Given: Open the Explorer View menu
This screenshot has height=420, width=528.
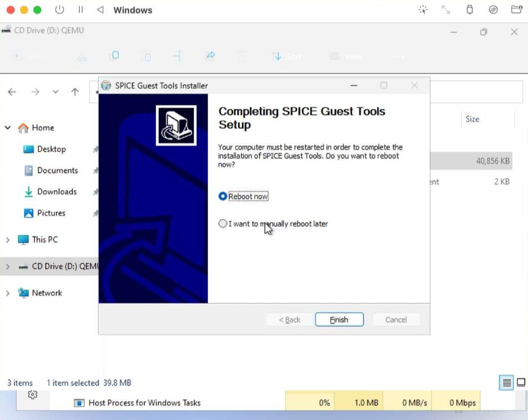Looking at the screenshot, I should (346, 56).
